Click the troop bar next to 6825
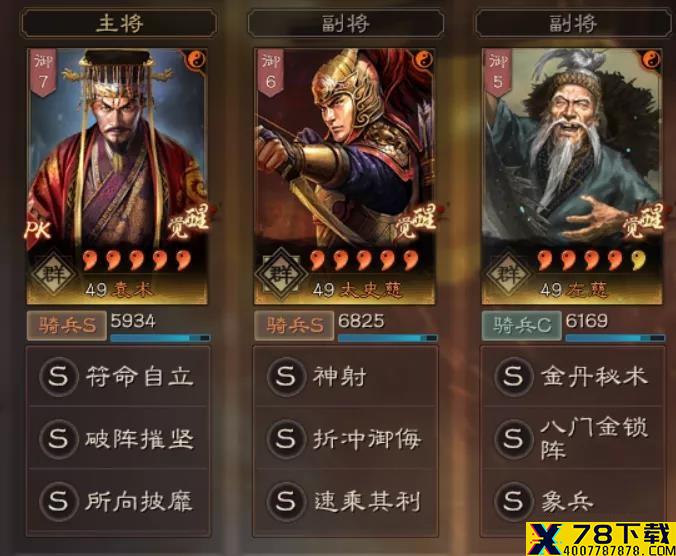Viewport: 676px width, 556px height. [388, 338]
